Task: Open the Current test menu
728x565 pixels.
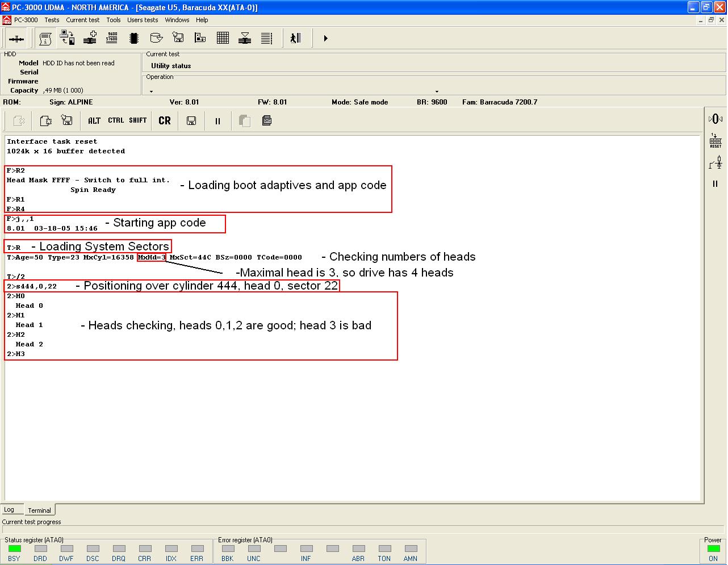Action: 83,20
